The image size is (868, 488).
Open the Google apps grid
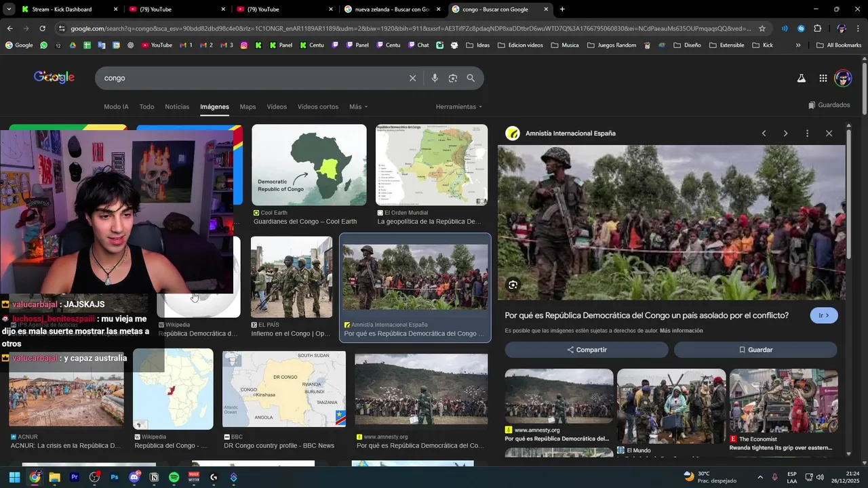pyautogui.click(x=823, y=78)
